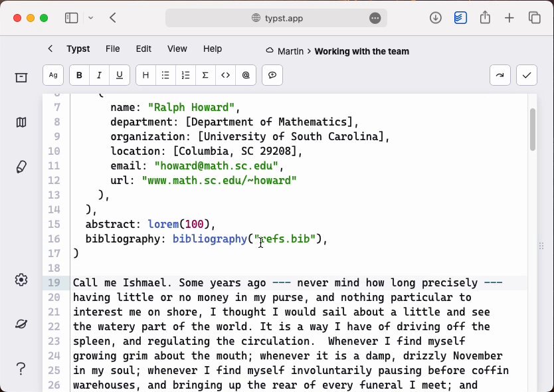Click the [University of South Carolina] text

(291, 136)
